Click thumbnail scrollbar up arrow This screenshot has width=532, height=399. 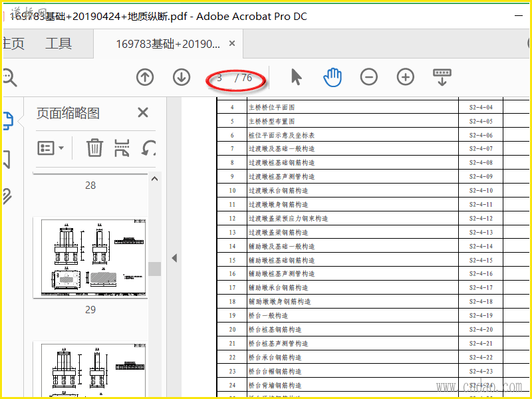(155, 179)
